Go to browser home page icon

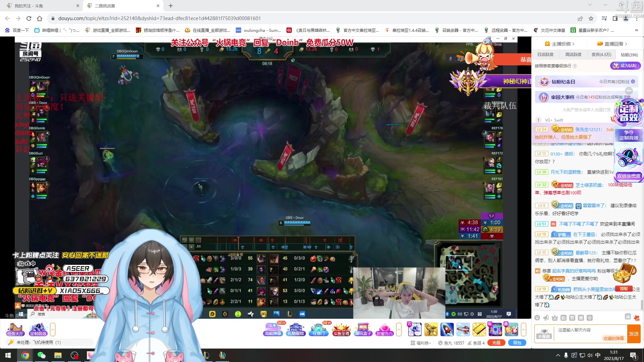[40, 18]
